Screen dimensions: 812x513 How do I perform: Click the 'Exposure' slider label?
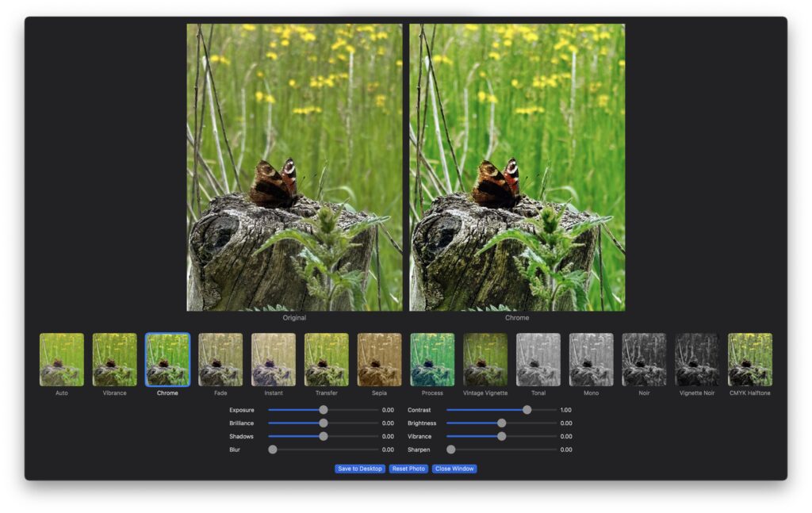(x=242, y=410)
